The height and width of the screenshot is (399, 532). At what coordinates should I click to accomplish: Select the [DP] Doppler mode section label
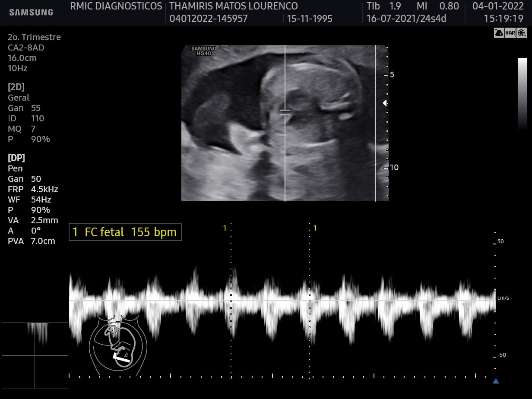(x=16, y=158)
